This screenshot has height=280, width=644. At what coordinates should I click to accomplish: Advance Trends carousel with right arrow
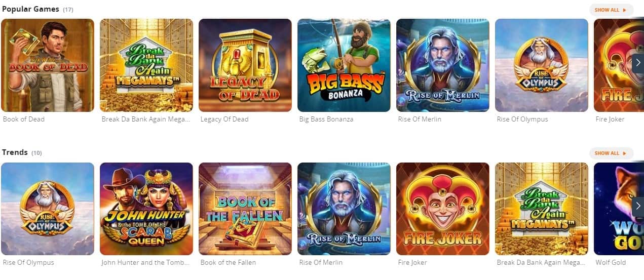pos(638,206)
